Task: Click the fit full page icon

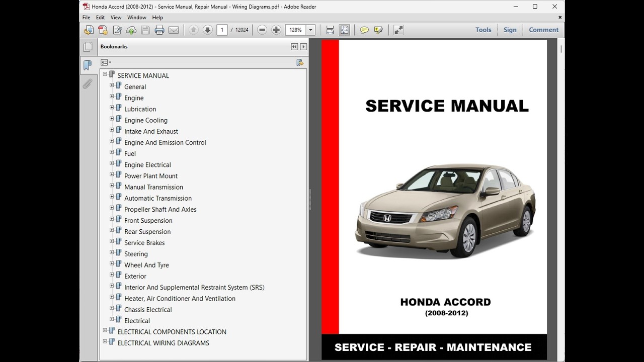Action: pos(344,30)
